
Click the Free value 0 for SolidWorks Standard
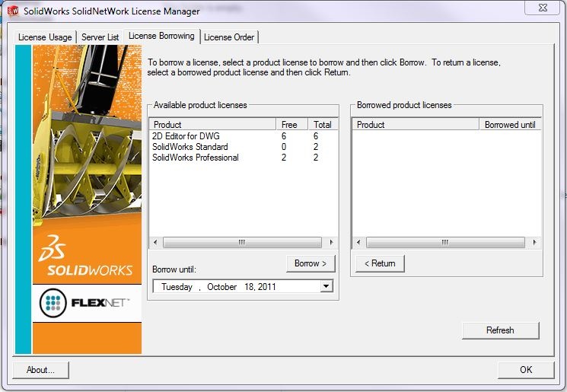[284, 147]
